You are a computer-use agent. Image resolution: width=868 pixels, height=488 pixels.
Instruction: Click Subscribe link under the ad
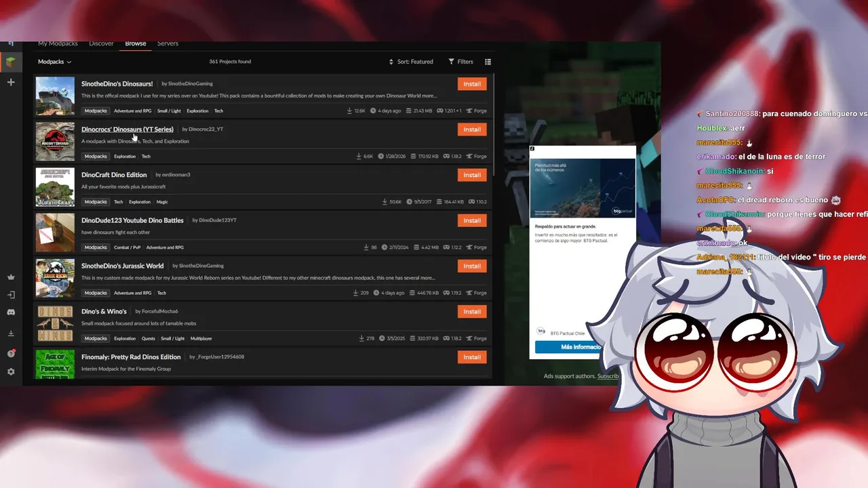[608, 376]
